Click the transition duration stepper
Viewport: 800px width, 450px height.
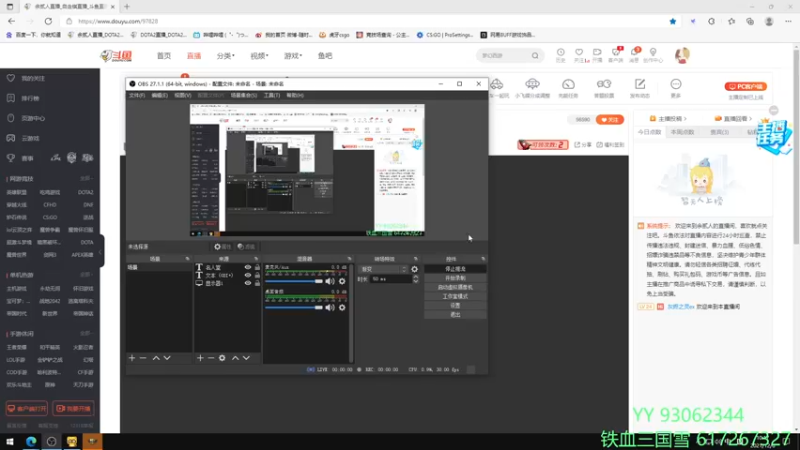415,279
